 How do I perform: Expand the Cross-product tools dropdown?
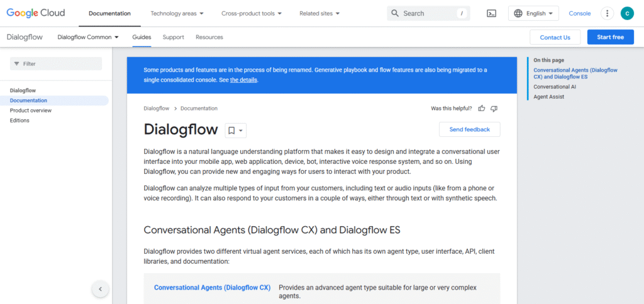coord(252,14)
